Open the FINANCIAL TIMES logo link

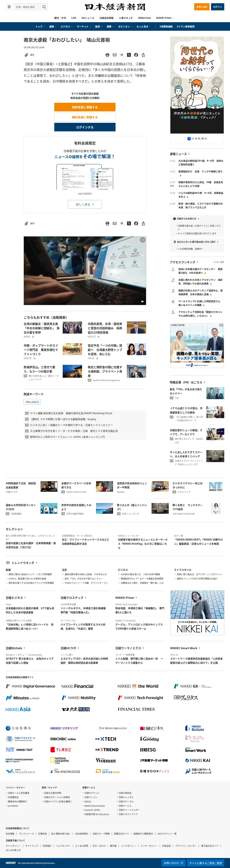[136, 709]
